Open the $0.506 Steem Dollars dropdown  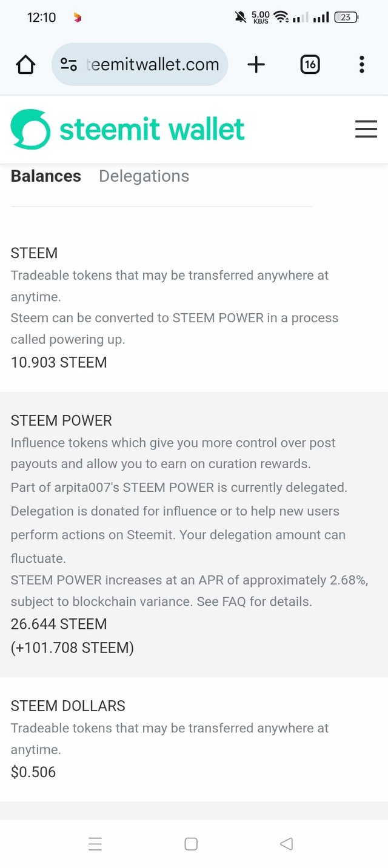click(33, 772)
